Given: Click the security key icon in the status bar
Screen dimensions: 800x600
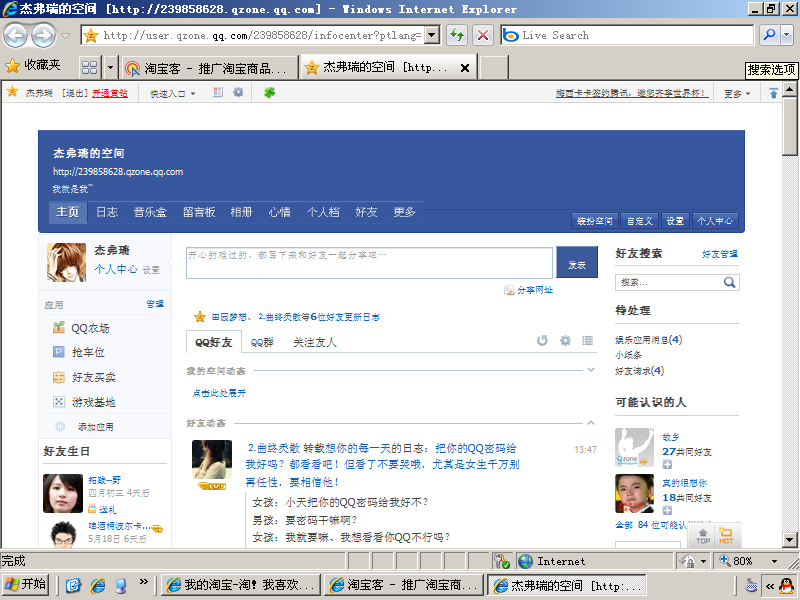Looking at the screenshot, I should click(502, 561).
